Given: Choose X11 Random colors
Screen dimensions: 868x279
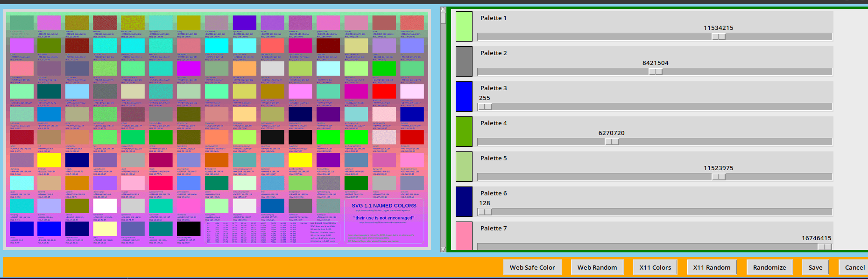Looking at the screenshot, I should point(712,267).
